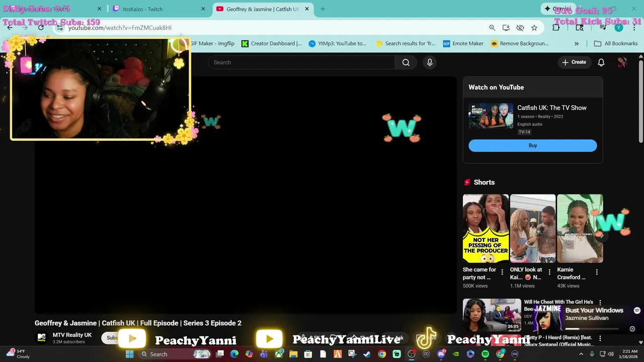The height and width of the screenshot is (362, 644).
Task: Open the 'She came for party' short thumbnail
Action: 486,228
